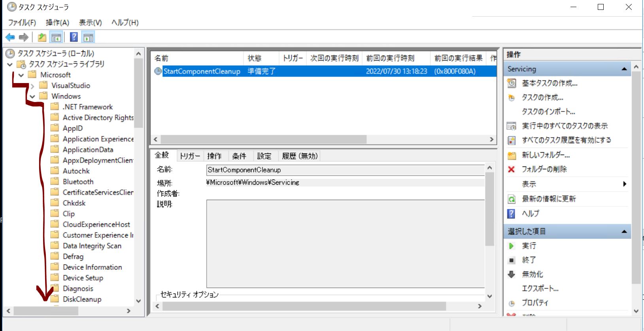Collapse the Windows tree folder
Viewport: 644px width, 331px height.
[x=32, y=96]
